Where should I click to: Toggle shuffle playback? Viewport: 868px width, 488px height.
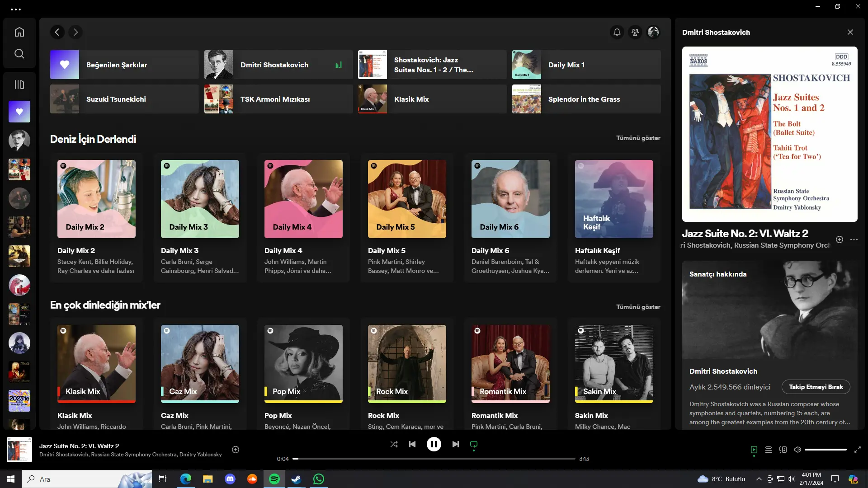pyautogui.click(x=394, y=444)
